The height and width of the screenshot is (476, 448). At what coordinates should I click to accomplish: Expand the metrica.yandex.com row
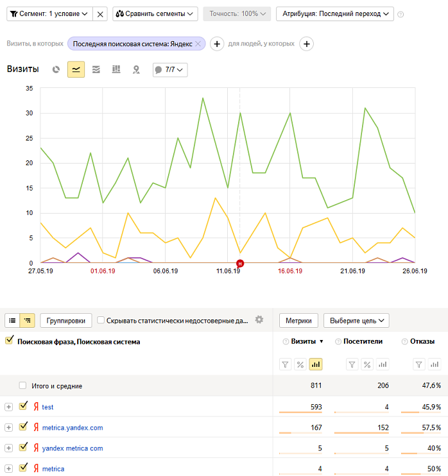click(9, 428)
